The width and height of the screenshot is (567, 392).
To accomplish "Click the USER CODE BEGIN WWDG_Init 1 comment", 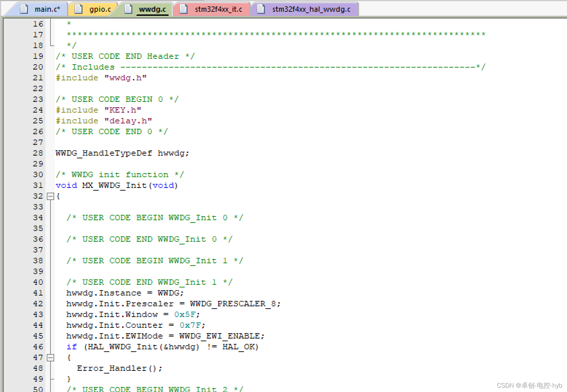I will [155, 261].
